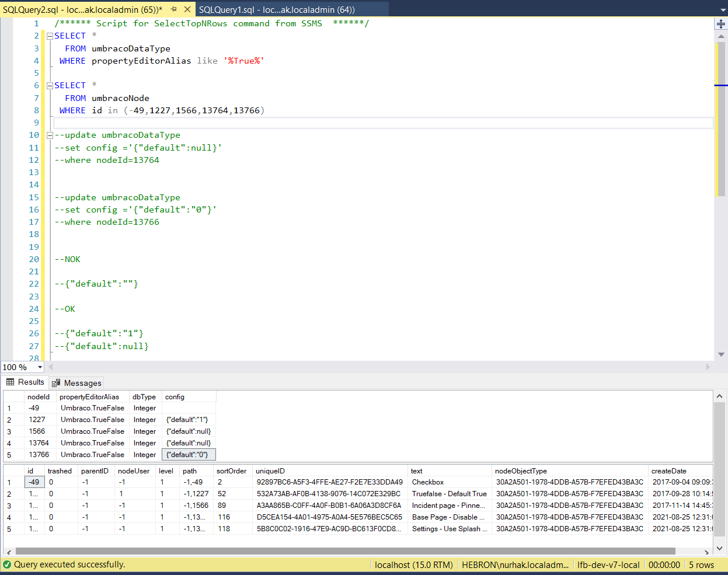The width and height of the screenshot is (728, 575).
Task: Select nodeId cell 13766
Action: [40, 455]
